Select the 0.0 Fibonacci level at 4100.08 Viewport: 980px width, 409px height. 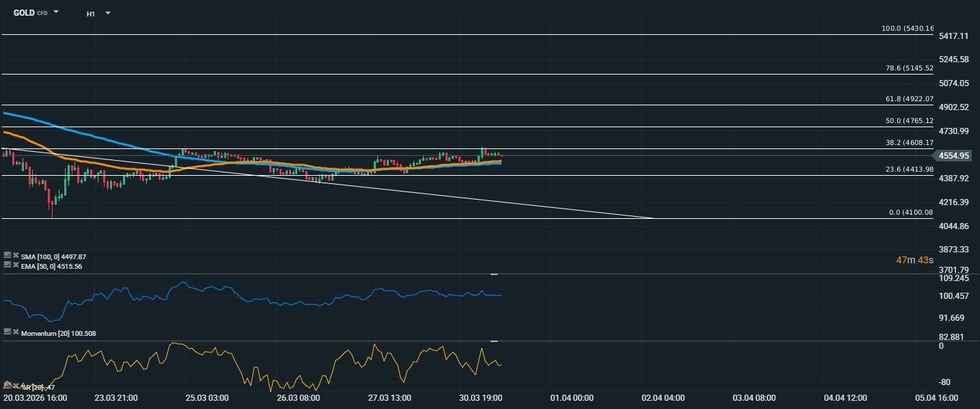point(910,213)
